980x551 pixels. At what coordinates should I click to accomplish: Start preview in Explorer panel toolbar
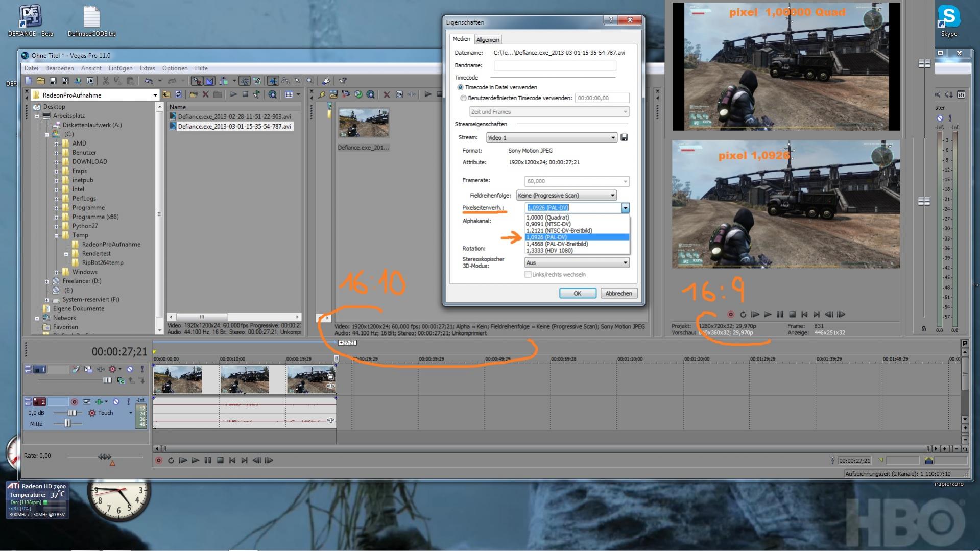click(233, 94)
